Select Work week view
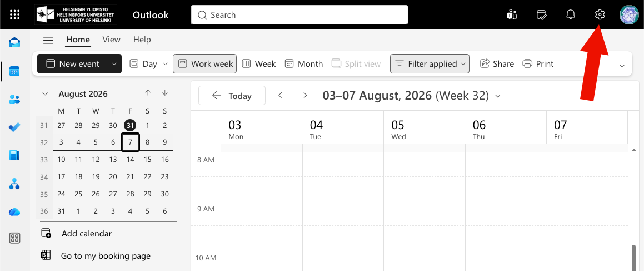Screen dimensions: 644x271 click(x=204, y=64)
